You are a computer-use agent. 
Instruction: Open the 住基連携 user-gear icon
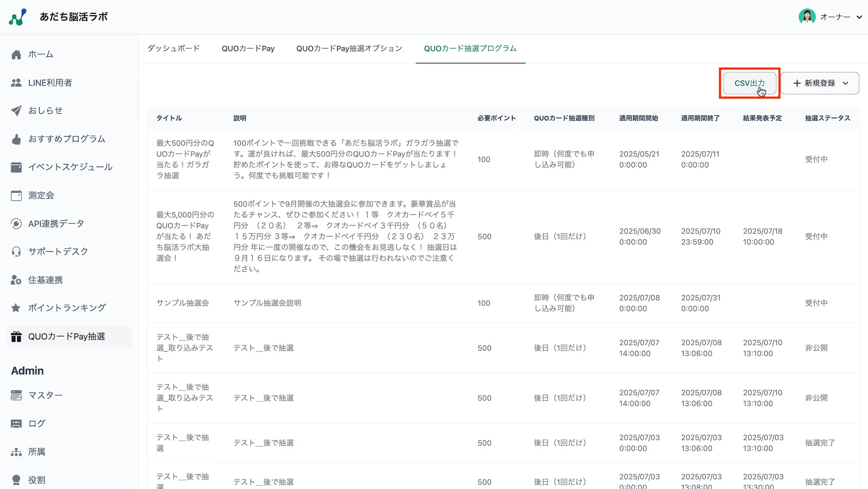16,280
